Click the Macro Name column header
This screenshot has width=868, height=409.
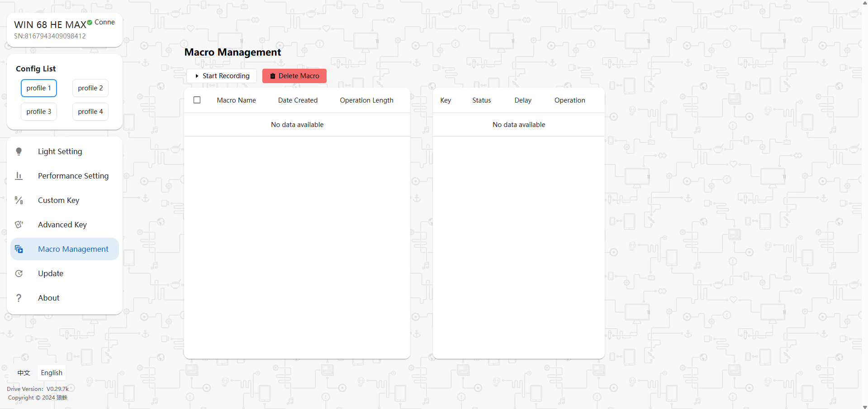tap(236, 100)
